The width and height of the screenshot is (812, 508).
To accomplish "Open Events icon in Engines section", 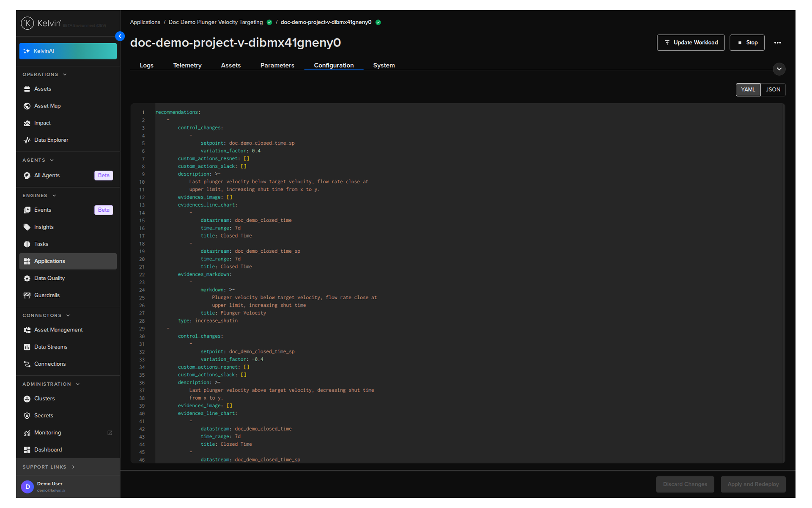I will point(27,210).
